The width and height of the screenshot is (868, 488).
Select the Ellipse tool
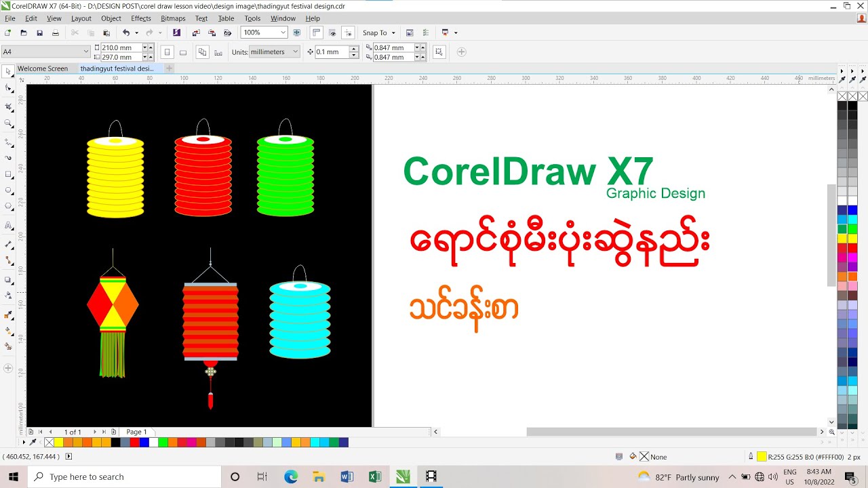click(8, 190)
